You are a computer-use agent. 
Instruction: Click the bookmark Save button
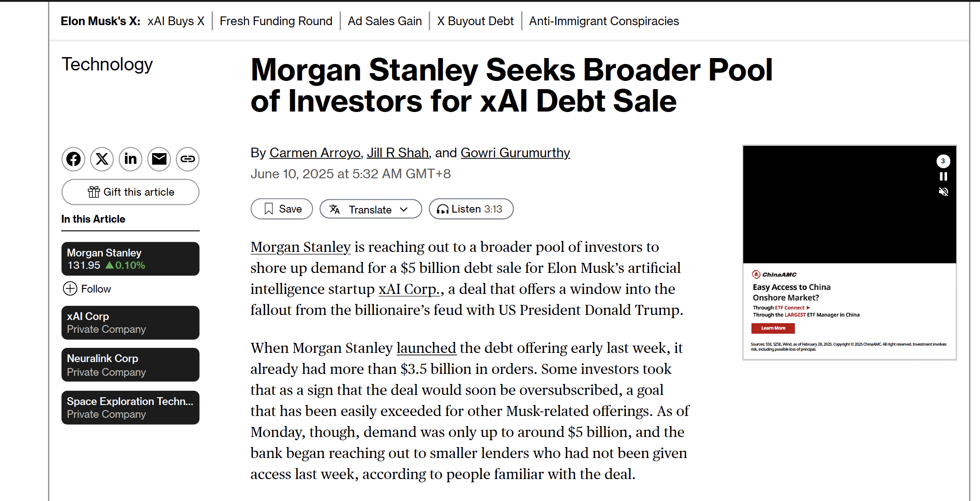[x=282, y=209]
